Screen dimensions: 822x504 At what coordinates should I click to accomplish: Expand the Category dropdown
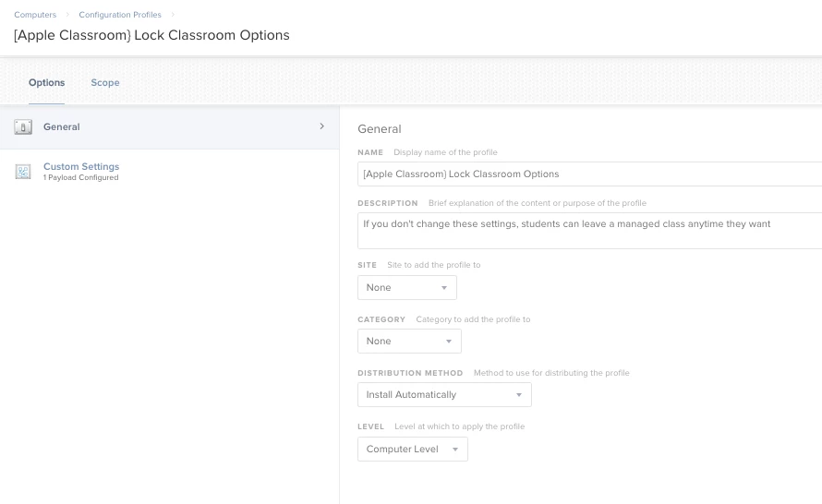coord(408,341)
